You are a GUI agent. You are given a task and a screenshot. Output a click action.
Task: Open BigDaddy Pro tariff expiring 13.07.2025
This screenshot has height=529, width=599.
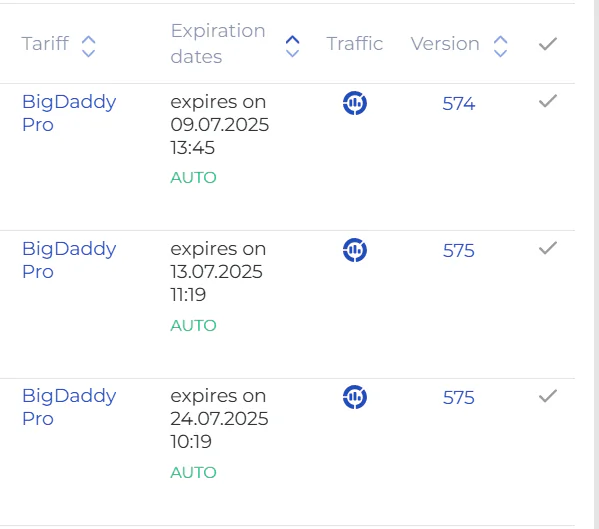69,260
